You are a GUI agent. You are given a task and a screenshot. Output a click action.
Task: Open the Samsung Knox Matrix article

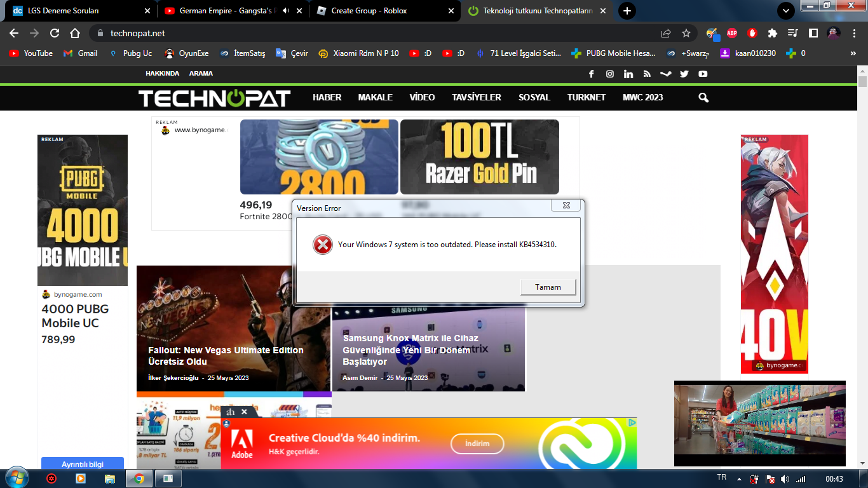[410, 350]
